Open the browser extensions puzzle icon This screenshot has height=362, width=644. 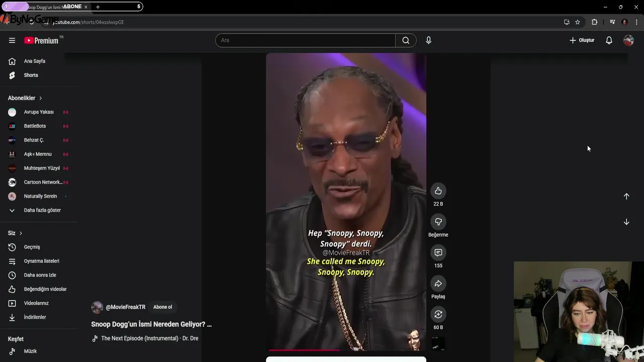(x=594, y=22)
